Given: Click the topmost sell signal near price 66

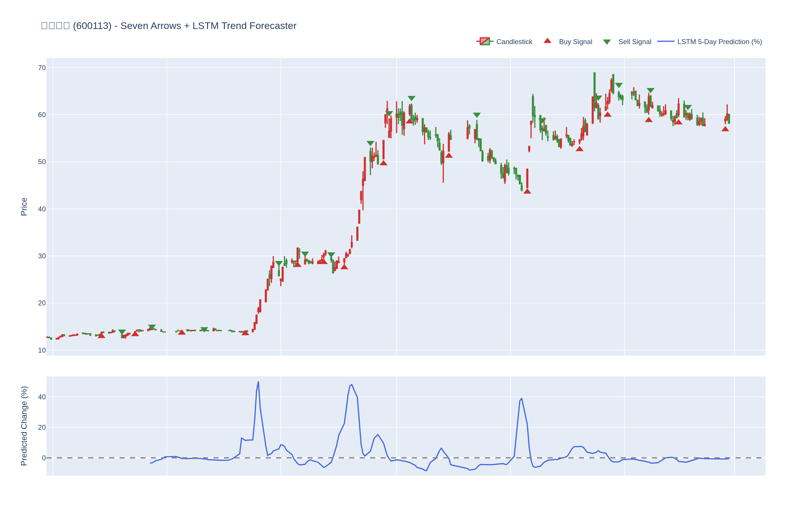Looking at the screenshot, I should [619, 85].
